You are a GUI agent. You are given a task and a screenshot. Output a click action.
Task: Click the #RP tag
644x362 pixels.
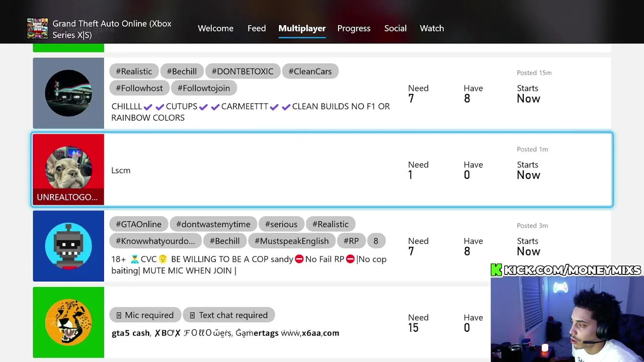pyautogui.click(x=351, y=241)
